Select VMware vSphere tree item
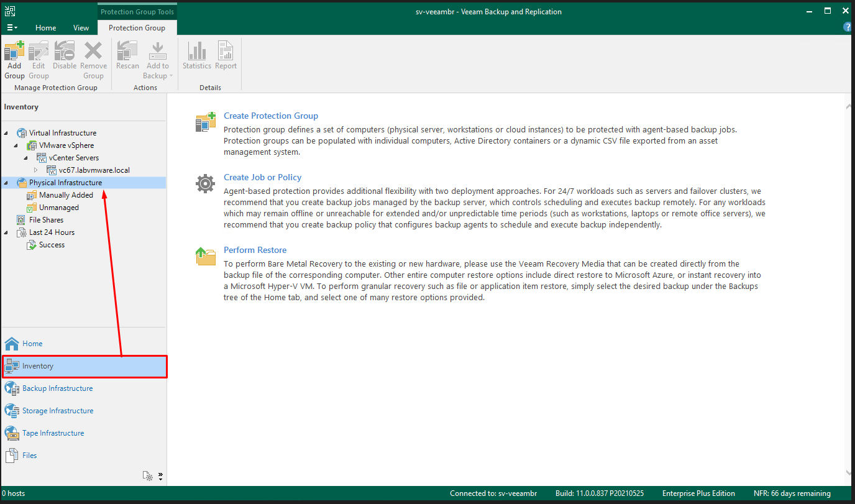Image resolution: width=855 pixels, height=504 pixels. click(66, 145)
